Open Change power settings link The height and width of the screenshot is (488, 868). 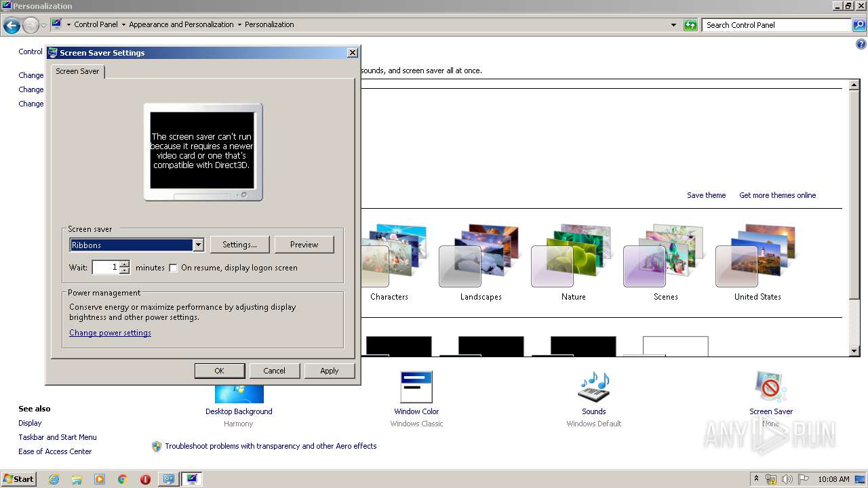coord(110,333)
